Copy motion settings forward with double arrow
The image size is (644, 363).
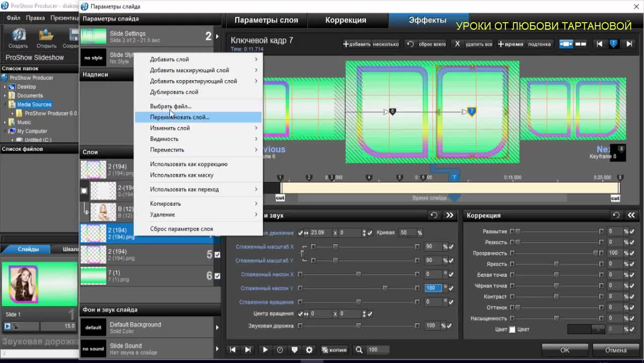click(449, 215)
